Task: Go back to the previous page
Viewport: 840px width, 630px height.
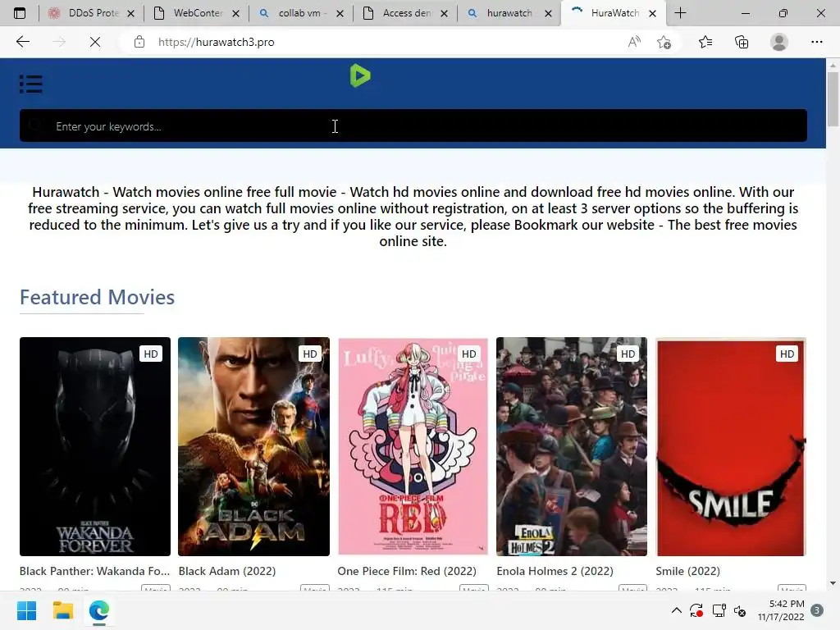Action: coord(22,42)
